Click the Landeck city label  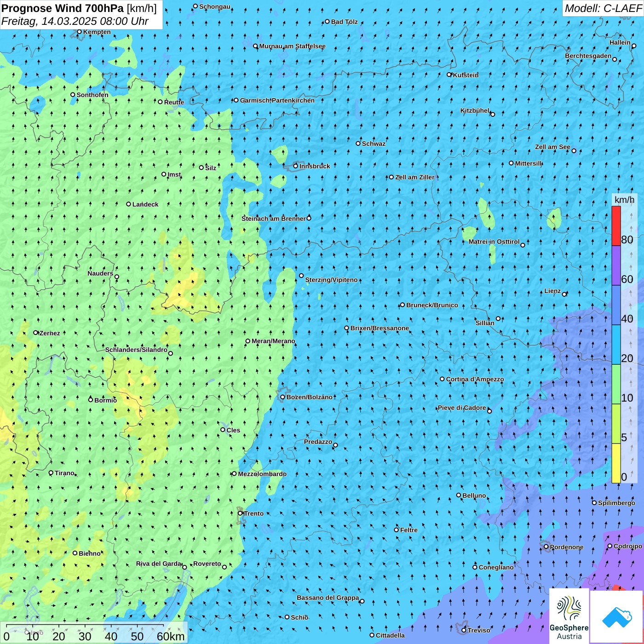pos(145,204)
